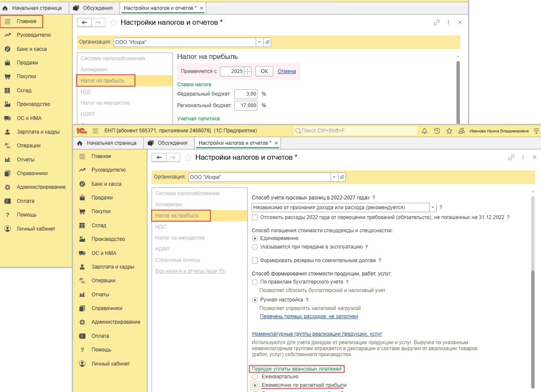Screen dimensions: 541x392
Task: Open Зарплата и кадры in front window sidebar
Action: coord(113,267)
